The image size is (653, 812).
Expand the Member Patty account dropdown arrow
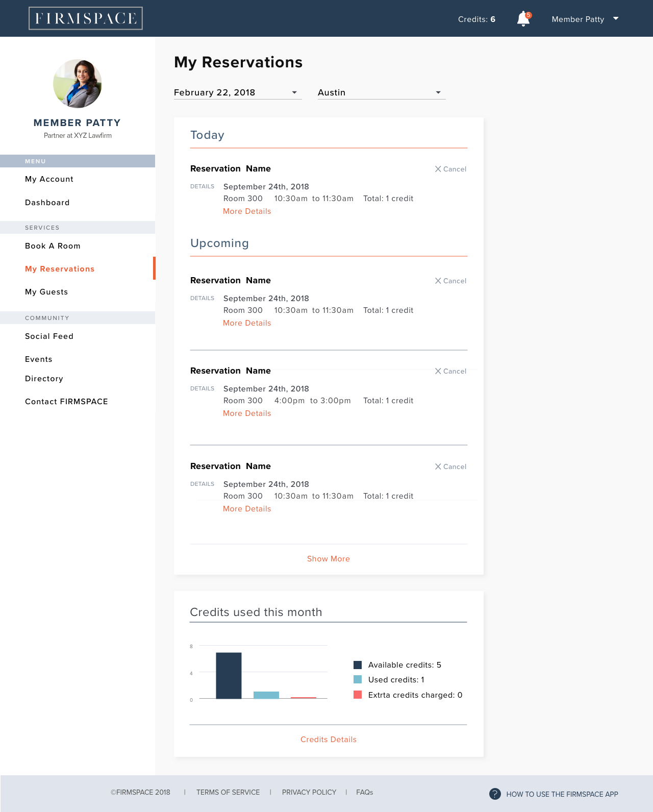[x=616, y=19]
